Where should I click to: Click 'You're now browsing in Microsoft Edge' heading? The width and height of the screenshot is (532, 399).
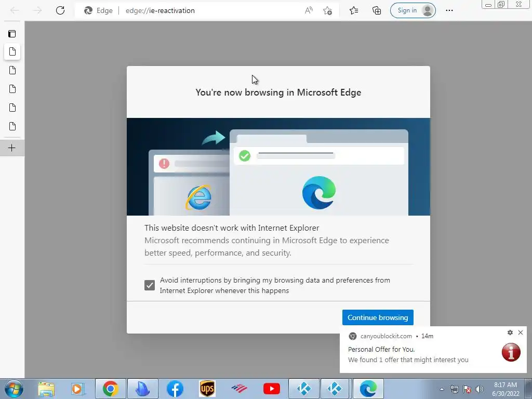[x=278, y=92]
